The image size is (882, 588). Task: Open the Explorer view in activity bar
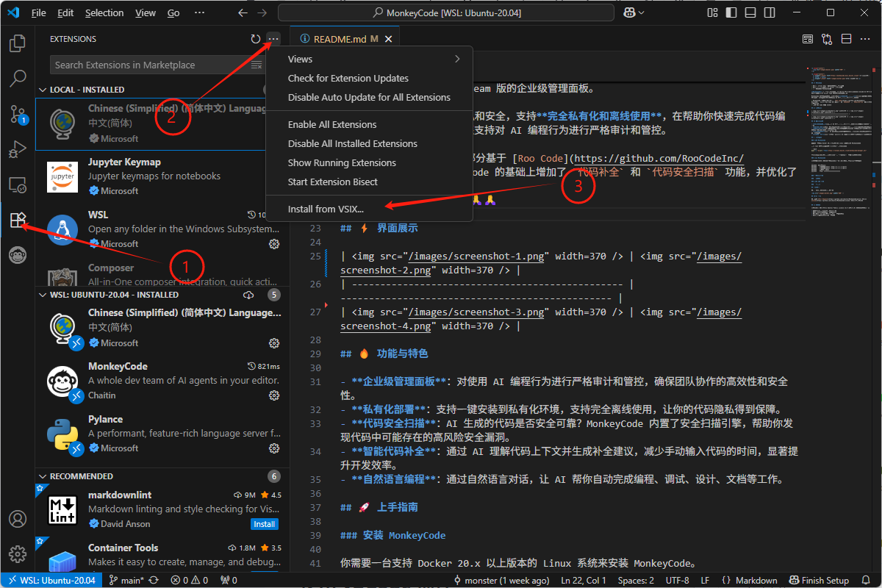pos(17,43)
